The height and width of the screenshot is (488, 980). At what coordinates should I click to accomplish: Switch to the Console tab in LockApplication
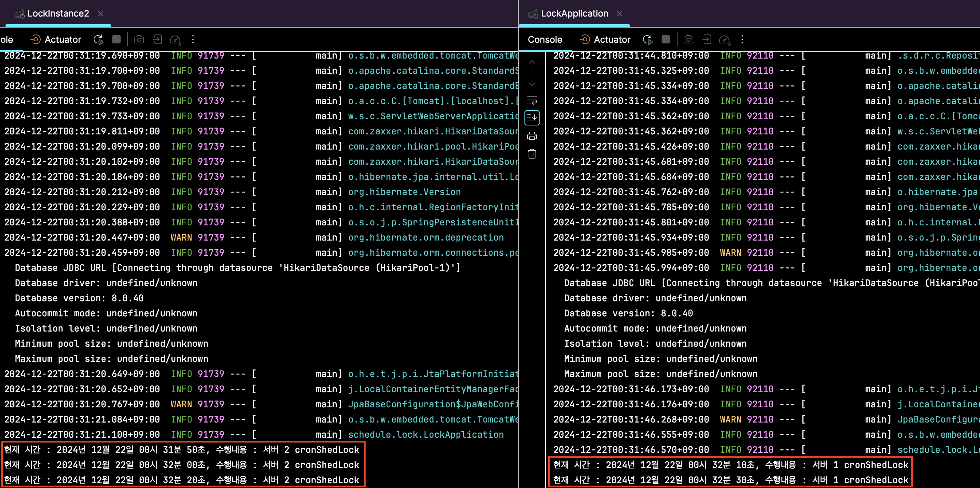tap(545, 40)
